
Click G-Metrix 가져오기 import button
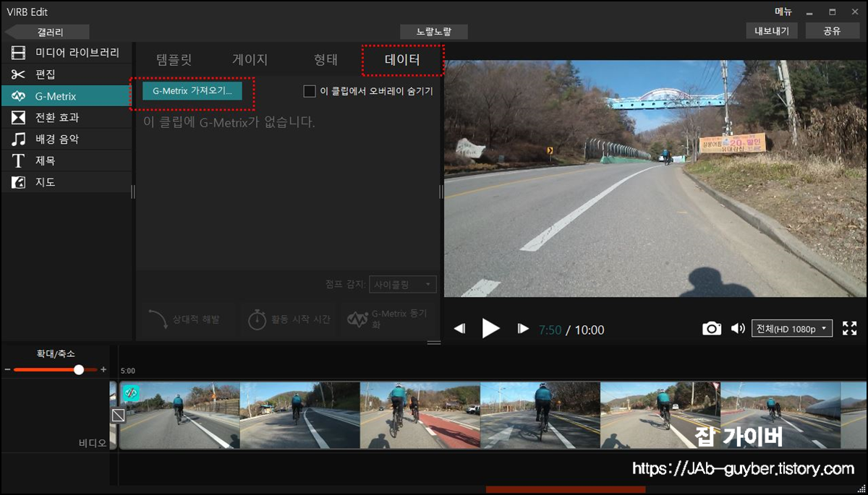pyautogui.click(x=192, y=91)
